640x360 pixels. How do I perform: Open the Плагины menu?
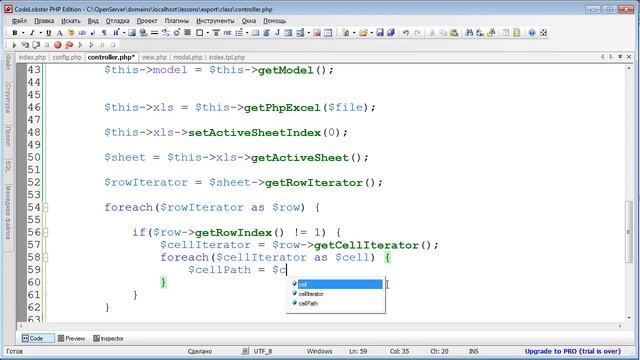click(x=177, y=21)
